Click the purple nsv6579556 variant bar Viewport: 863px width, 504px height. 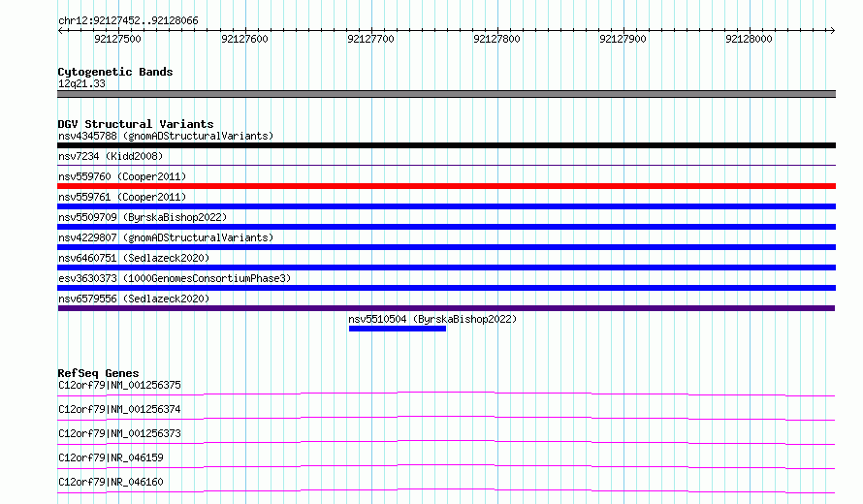point(446,308)
